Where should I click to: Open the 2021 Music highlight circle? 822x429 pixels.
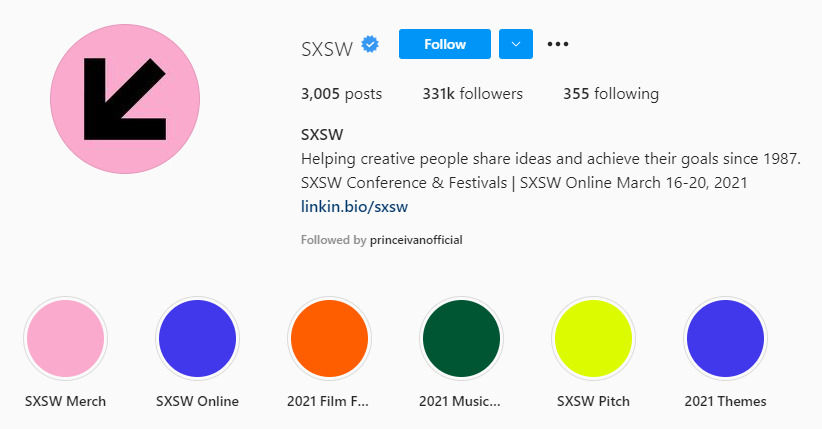point(461,338)
